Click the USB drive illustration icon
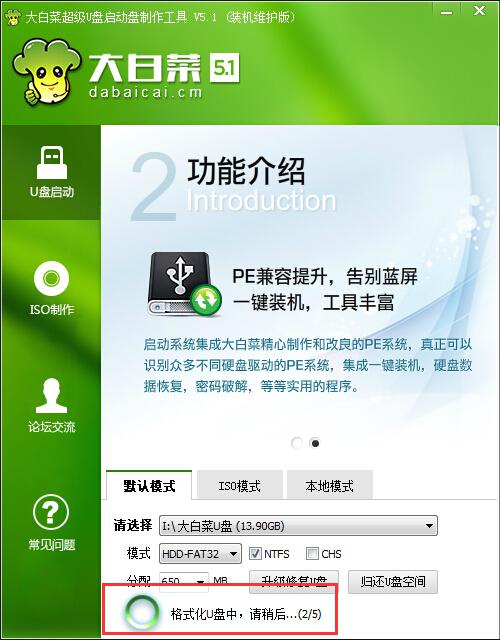This screenshot has width=500, height=640. [x=184, y=284]
